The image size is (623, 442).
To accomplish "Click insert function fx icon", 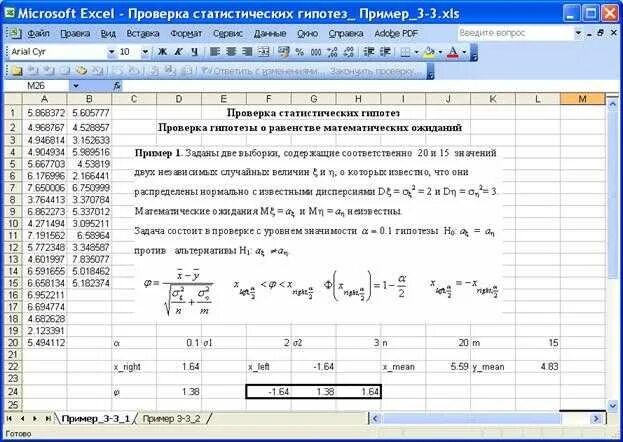I will 117,85.
